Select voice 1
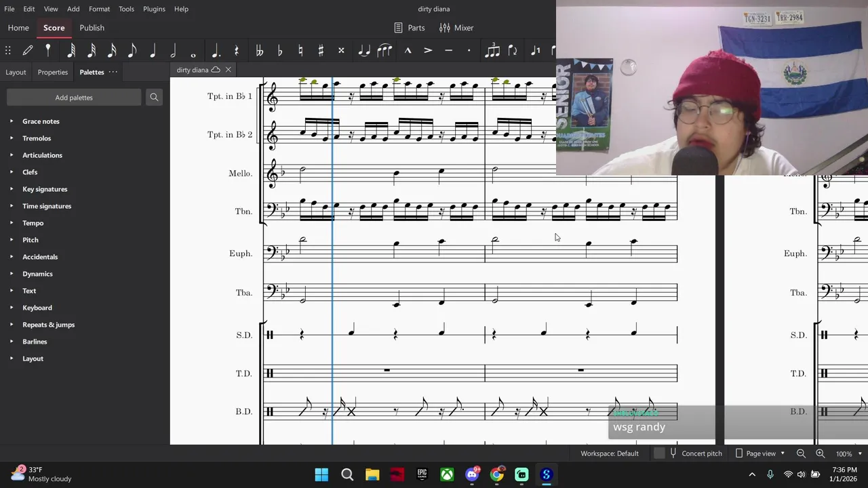This screenshot has height=488, width=868. coord(535,51)
